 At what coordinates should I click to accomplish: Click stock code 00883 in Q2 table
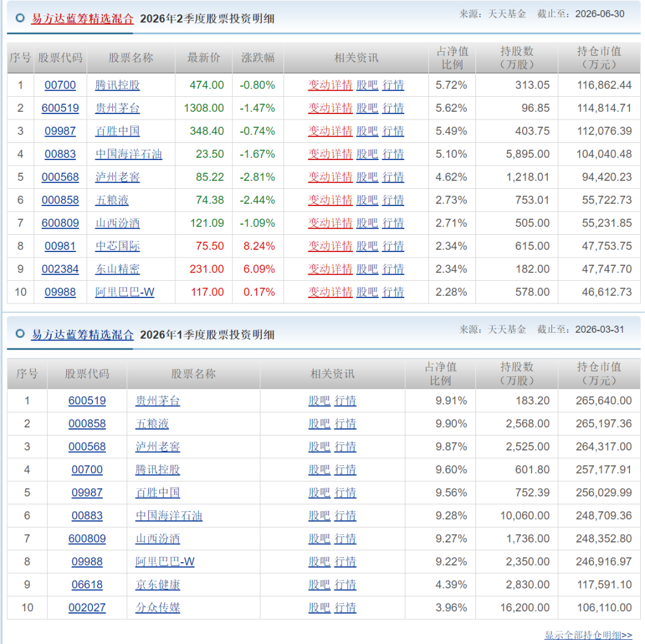60,154
